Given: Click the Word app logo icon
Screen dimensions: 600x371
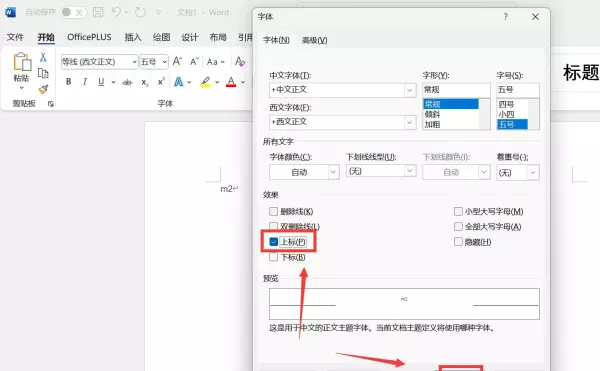Looking at the screenshot, I should [10, 12].
